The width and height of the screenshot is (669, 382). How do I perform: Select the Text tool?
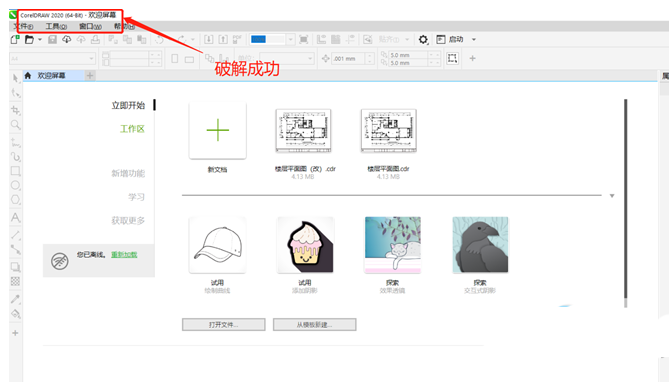click(x=15, y=218)
